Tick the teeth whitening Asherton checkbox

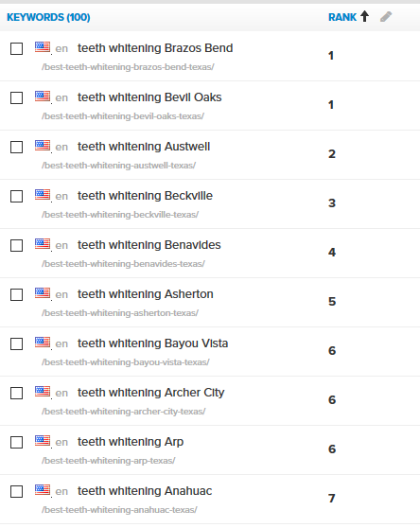(16, 294)
